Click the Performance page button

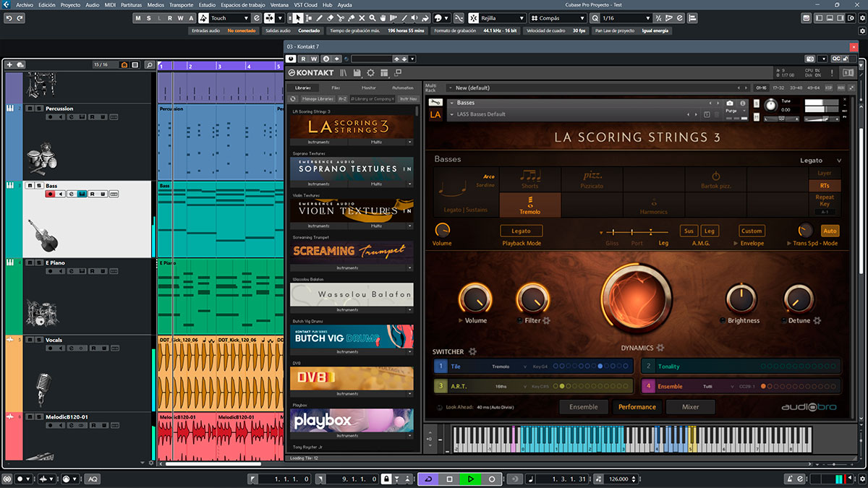637,407
